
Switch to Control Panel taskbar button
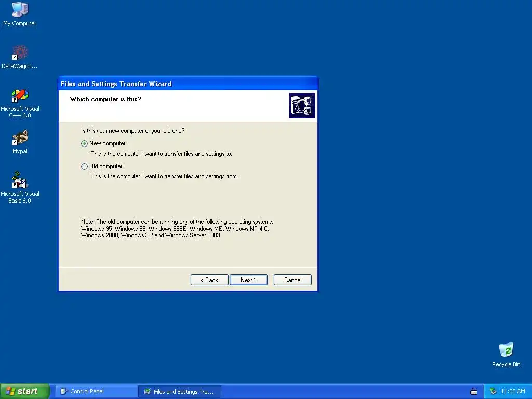[x=96, y=391]
